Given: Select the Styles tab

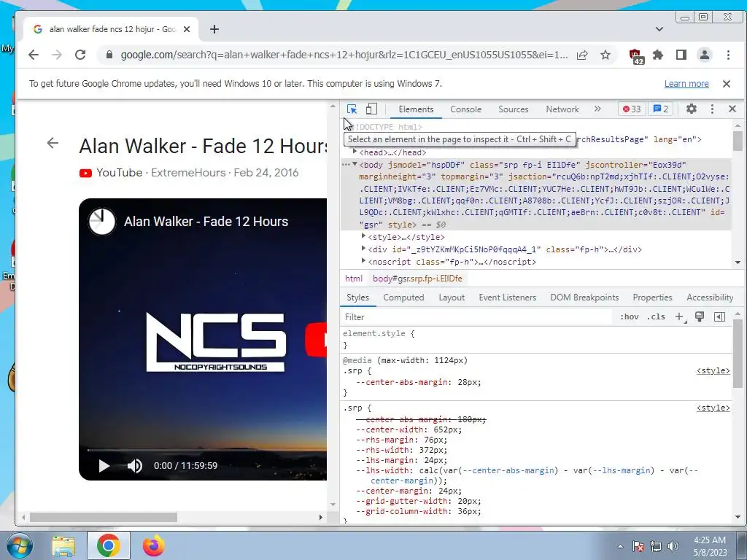Looking at the screenshot, I should (357, 297).
